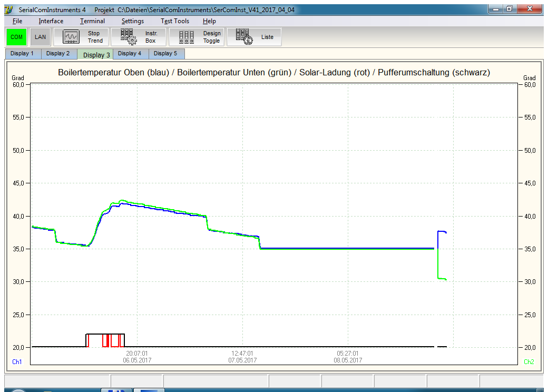Open the Liste info icon
Viewport: 548px width, 392px height.
244,37
